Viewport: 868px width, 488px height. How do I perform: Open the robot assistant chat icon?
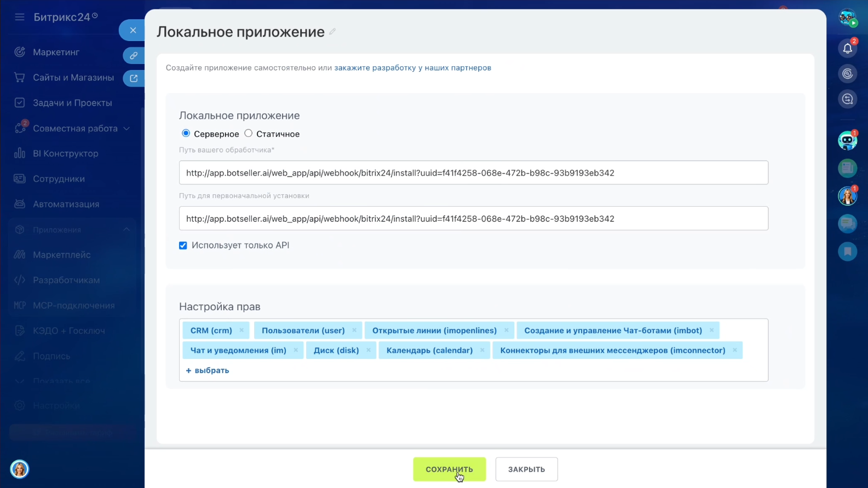point(847,141)
